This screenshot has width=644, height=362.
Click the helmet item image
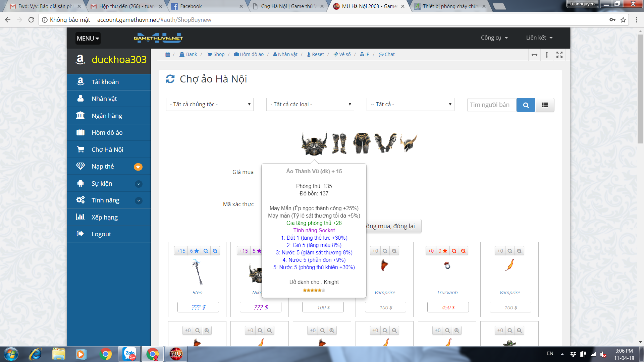point(409,143)
